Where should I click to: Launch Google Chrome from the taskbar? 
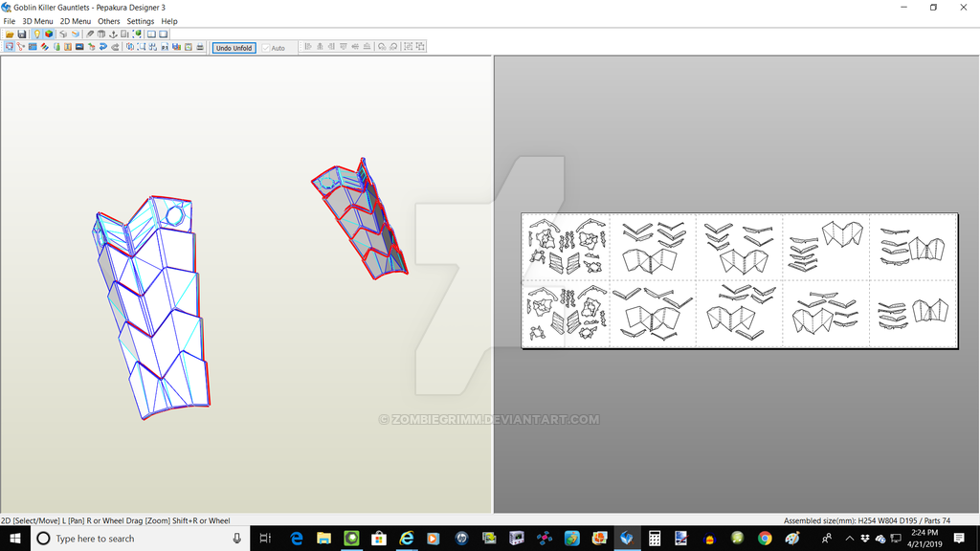pos(765,538)
